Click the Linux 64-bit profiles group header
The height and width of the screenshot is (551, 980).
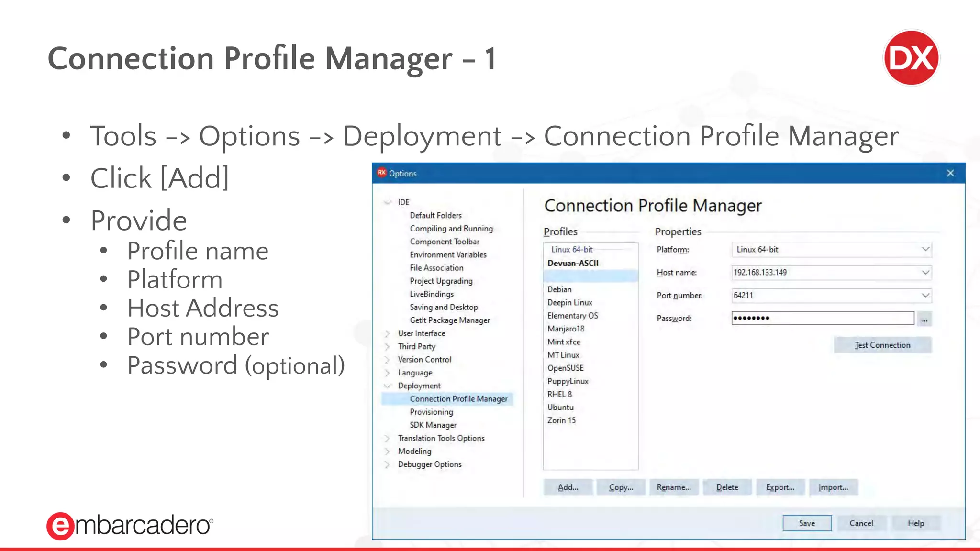point(572,250)
